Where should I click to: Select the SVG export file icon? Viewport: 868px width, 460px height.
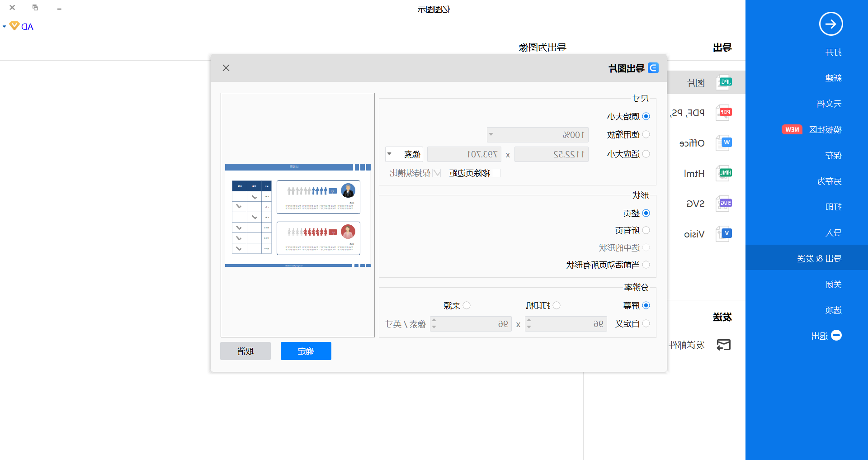pos(724,203)
